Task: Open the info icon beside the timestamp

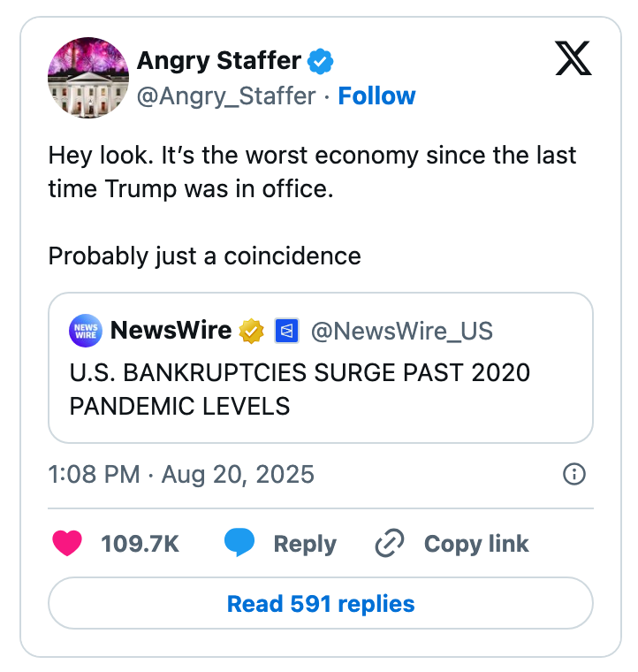Action: pyautogui.click(x=573, y=475)
